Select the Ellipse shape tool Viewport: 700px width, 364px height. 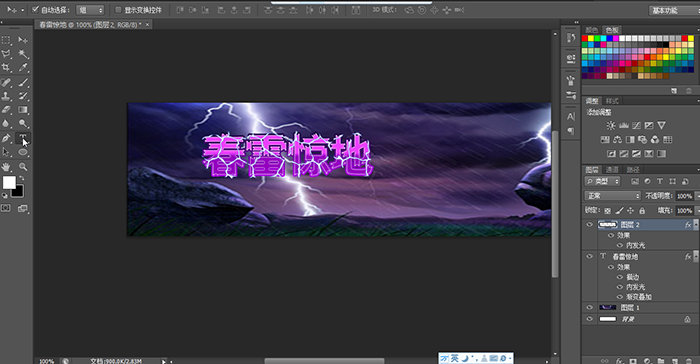click(x=23, y=152)
